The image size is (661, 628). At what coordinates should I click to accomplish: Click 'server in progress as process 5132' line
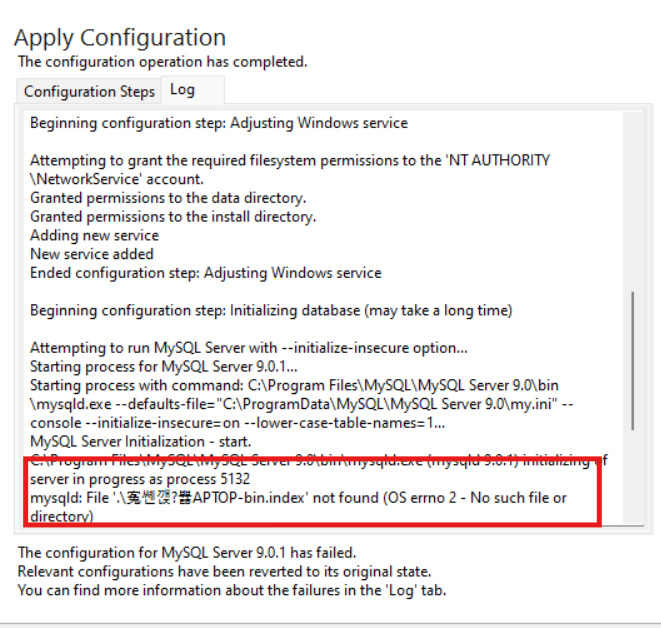tap(140, 479)
